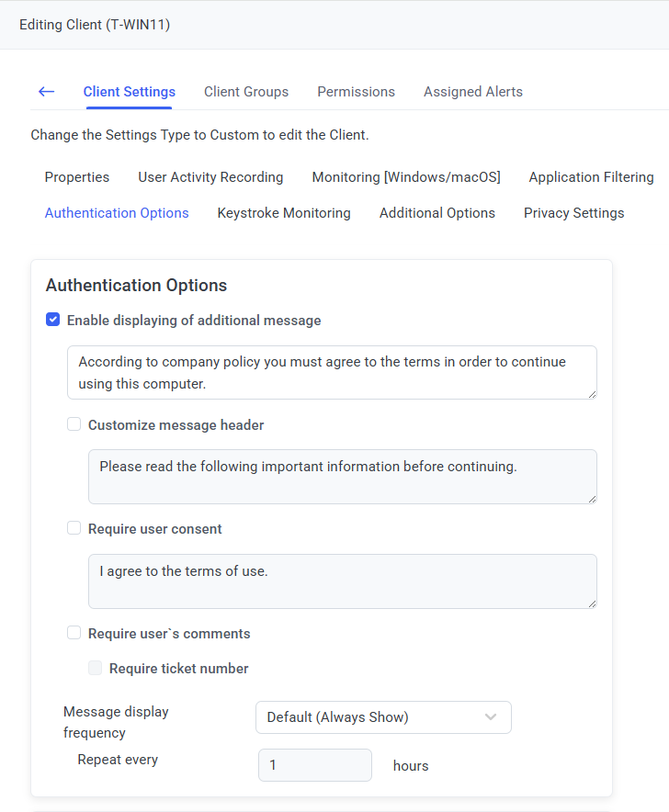Select the Client Settings tab

coord(129,92)
